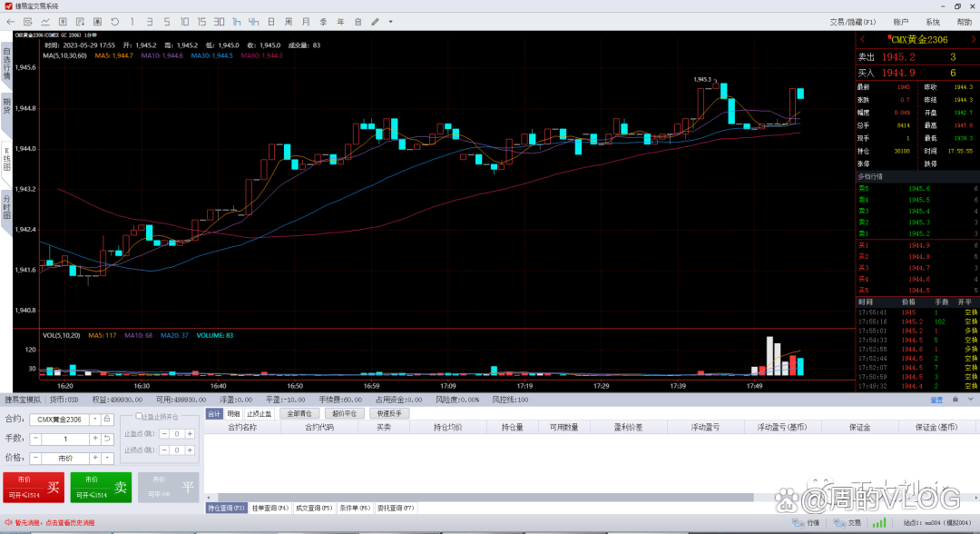Click 超价平仓 button

[344, 414]
